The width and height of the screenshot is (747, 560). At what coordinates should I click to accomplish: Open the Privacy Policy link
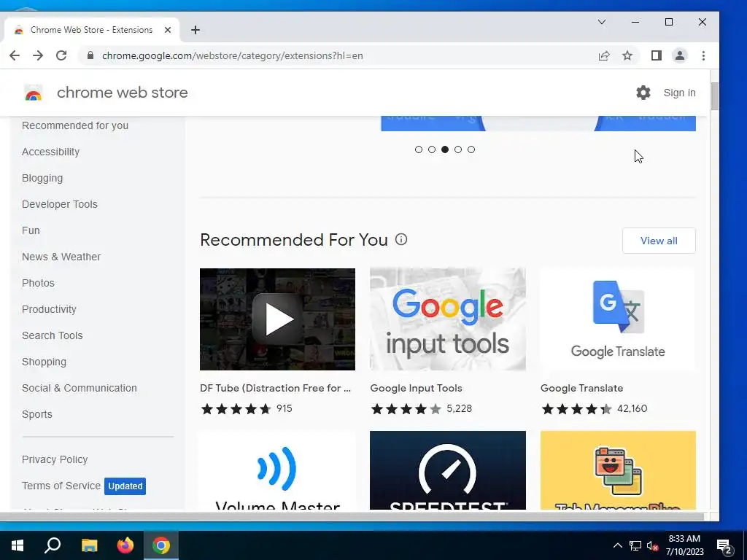[x=55, y=459]
